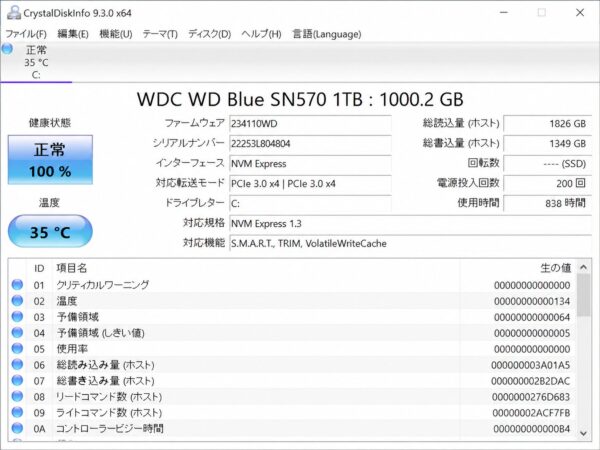
Task: Click the power on count value 200 回
Action: 548,183
